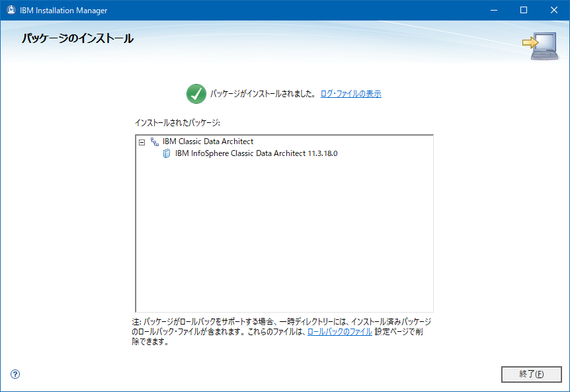Click the 終了(F) button
Screen dimensions: 570x392
click(x=532, y=374)
